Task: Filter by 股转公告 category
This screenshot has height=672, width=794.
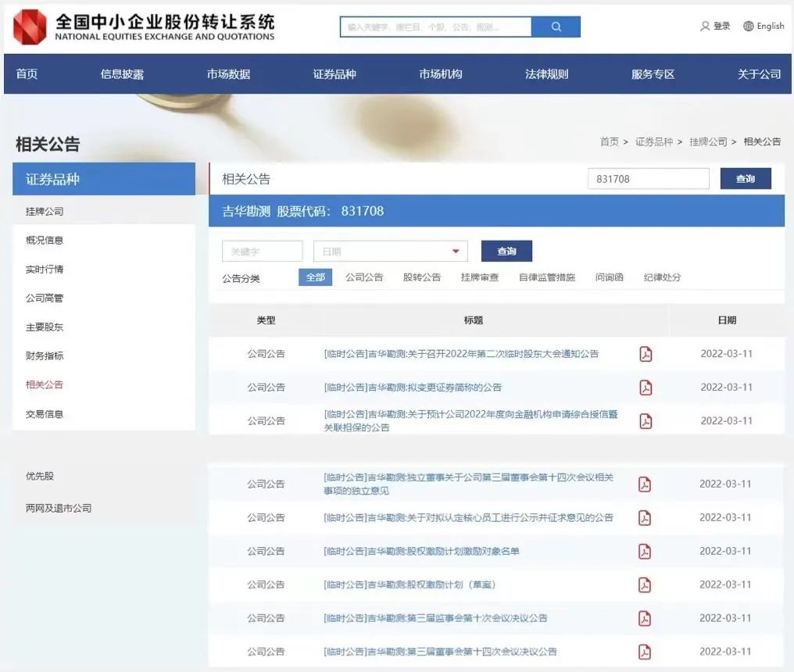Action: click(x=422, y=277)
